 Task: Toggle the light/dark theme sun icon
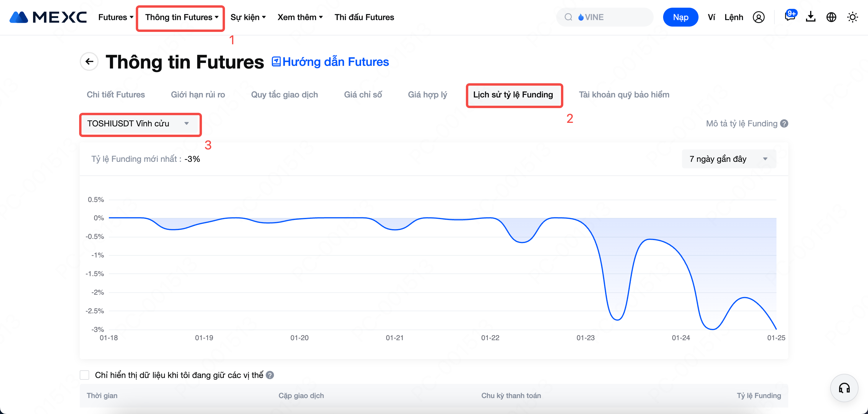click(x=853, y=17)
